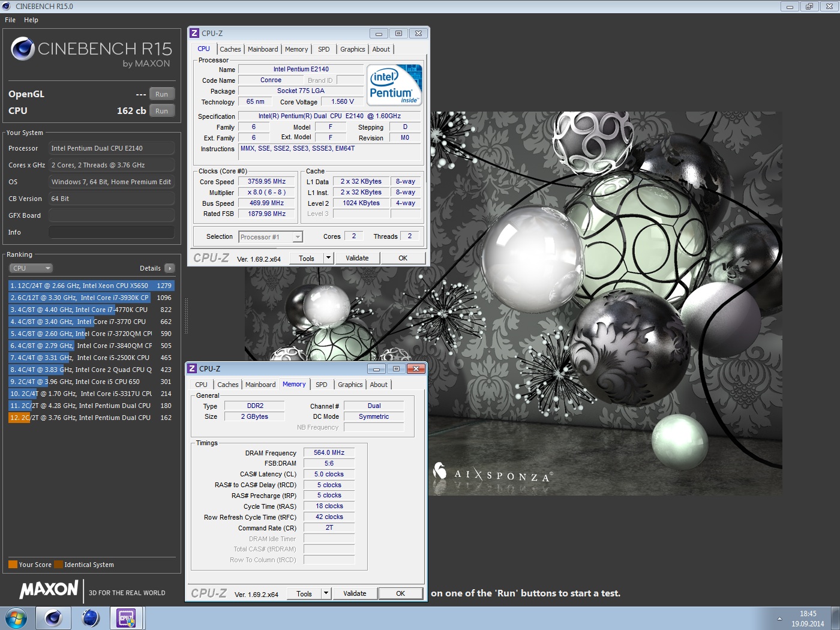Screen dimensions: 840x630
Task: Run the OpenGL benchmark
Action: (x=162, y=94)
